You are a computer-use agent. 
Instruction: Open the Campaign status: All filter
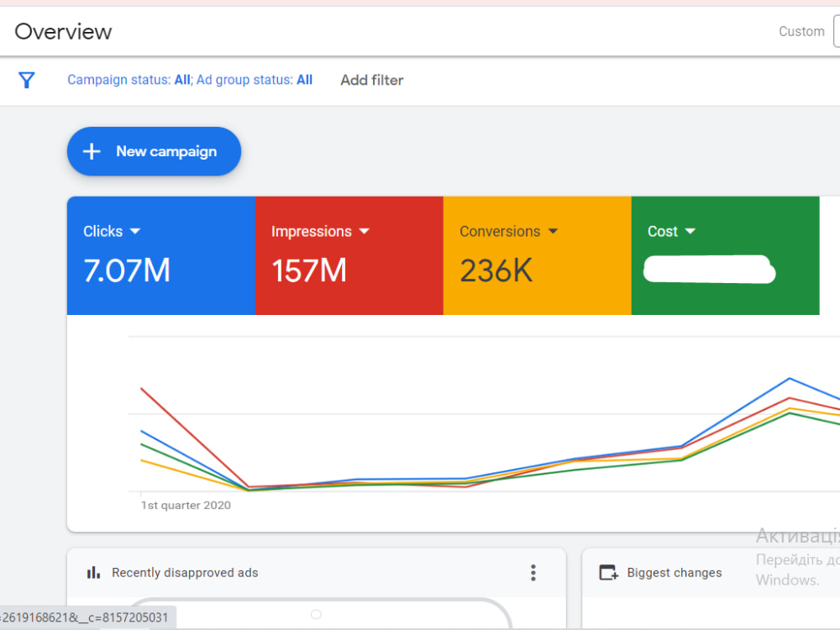tap(129, 80)
